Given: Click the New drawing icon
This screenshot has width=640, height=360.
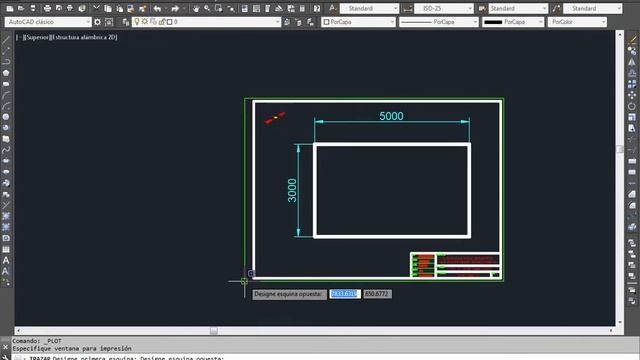Looking at the screenshot, I should pos(10,8).
